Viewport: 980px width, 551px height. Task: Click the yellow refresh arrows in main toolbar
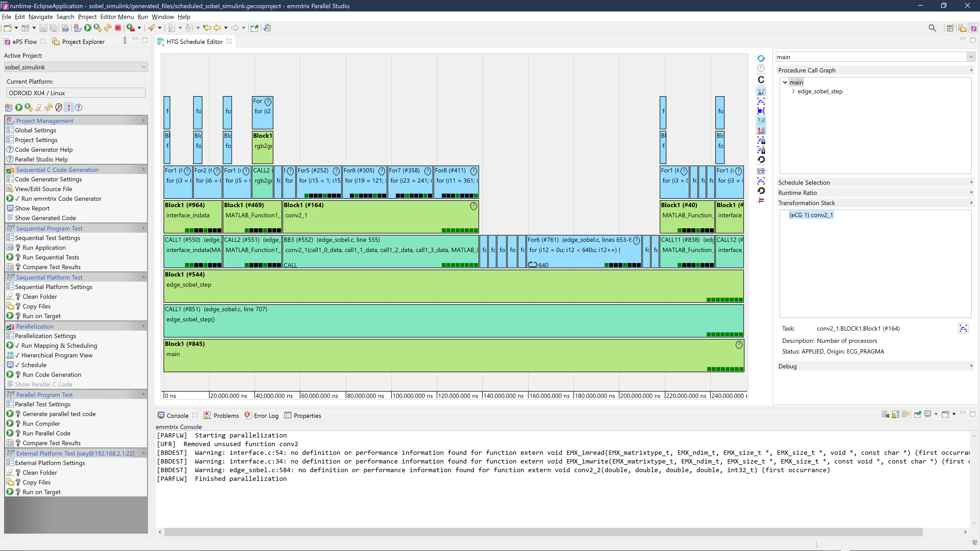[x=108, y=28]
